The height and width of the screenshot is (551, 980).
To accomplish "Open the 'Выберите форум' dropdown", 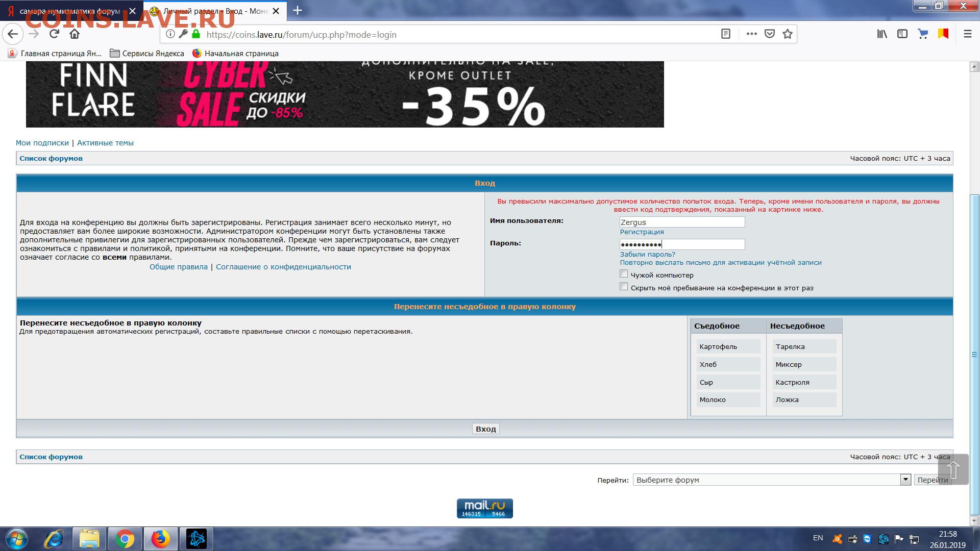I will coord(772,480).
